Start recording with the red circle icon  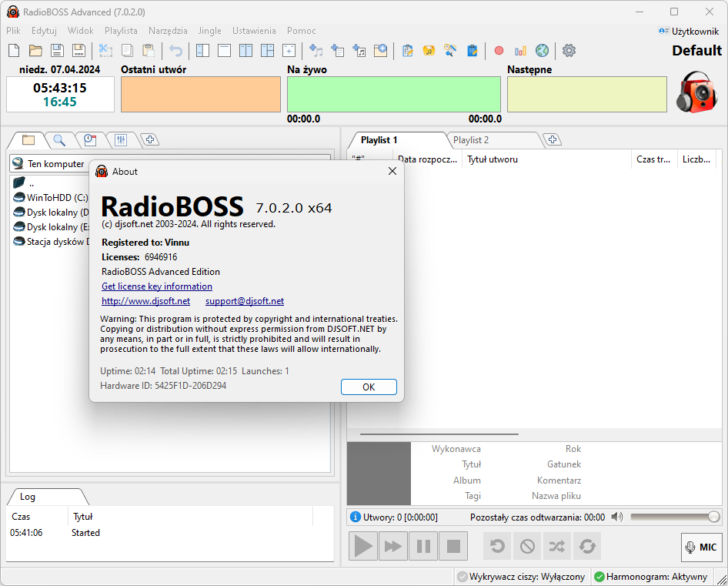point(499,51)
